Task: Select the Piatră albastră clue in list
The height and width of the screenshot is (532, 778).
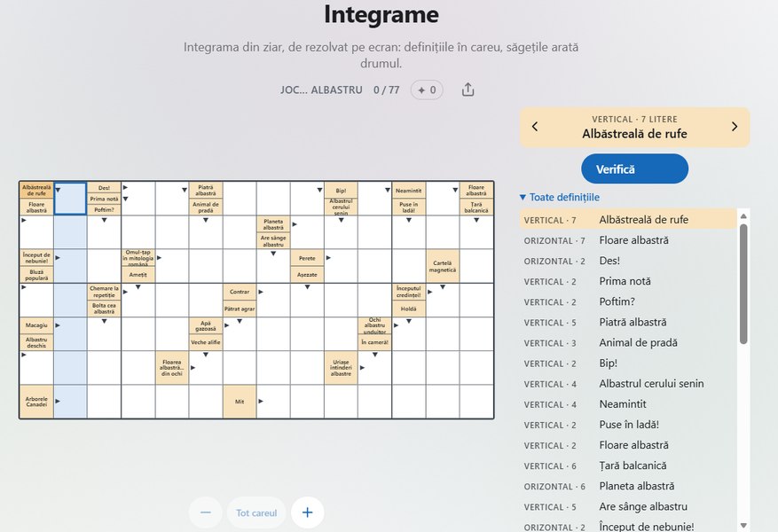Action: click(x=627, y=322)
